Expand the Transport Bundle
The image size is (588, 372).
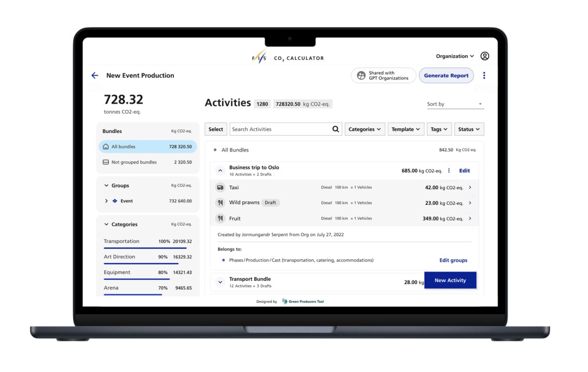[220, 282]
